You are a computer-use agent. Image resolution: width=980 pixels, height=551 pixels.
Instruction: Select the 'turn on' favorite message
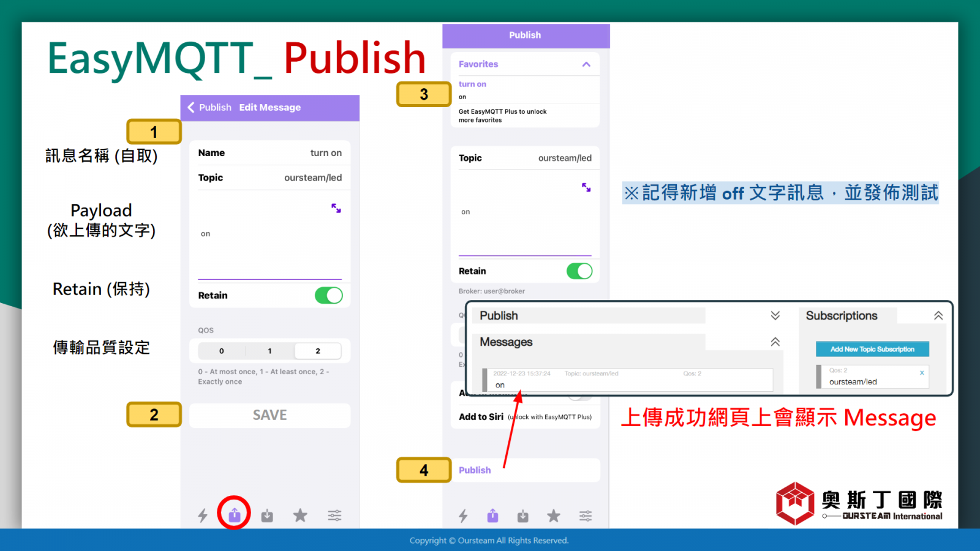click(472, 84)
